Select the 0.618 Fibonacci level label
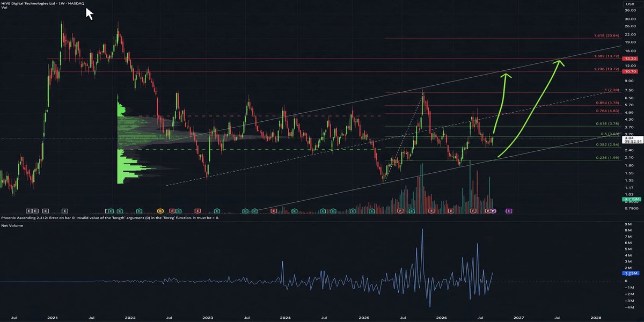The image size is (644, 322). tap(609, 123)
